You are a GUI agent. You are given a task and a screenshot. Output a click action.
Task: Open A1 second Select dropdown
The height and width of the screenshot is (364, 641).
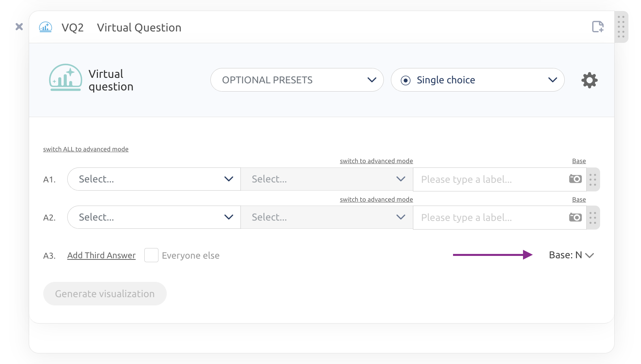[327, 179]
